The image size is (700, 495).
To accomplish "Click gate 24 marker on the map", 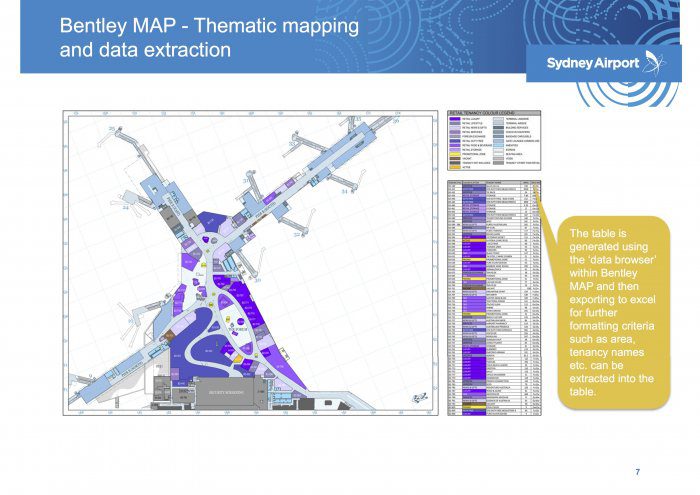I will coord(126,209).
